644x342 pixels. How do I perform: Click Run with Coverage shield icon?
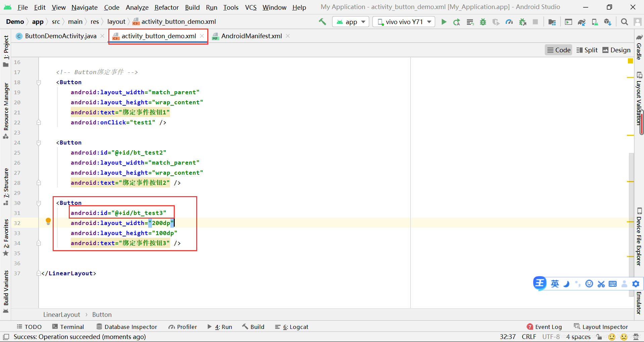(x=496, y=22)
